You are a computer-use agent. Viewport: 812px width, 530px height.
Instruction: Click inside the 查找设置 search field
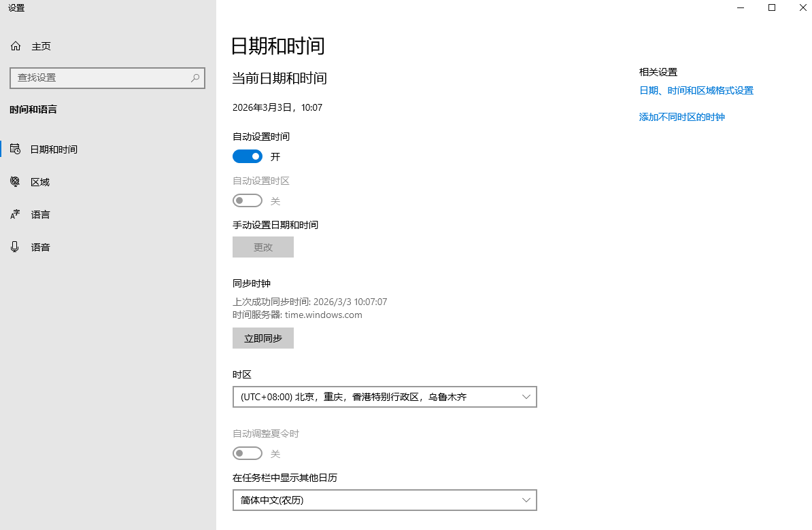[x=102, y=77]
